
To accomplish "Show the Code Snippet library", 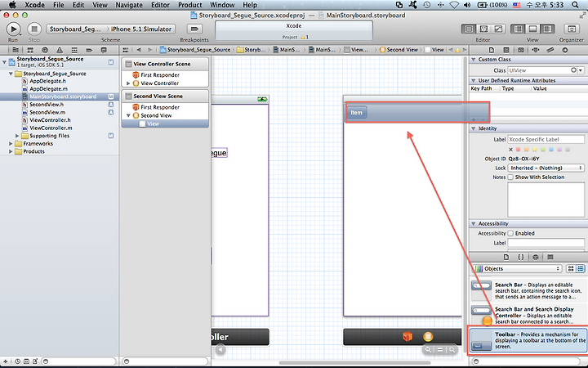I will click(521, 258).
